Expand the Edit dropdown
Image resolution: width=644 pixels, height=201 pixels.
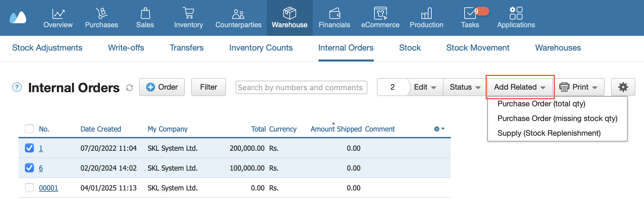pos(425,87)
